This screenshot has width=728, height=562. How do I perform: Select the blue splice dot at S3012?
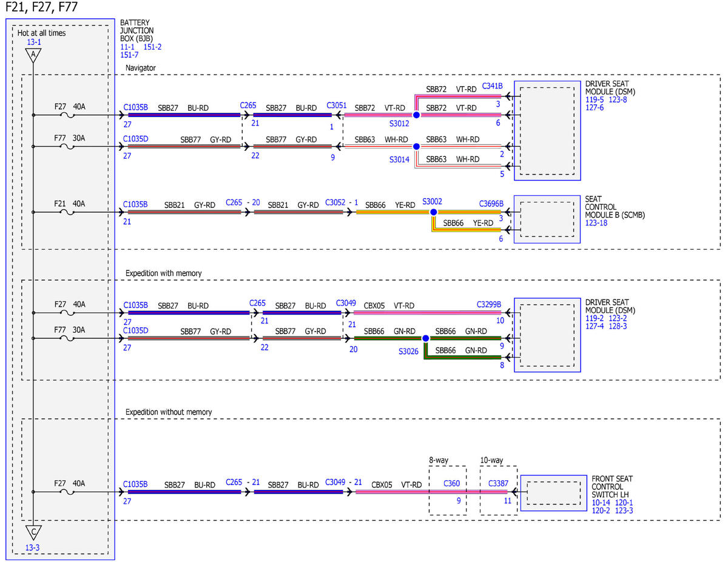pos(416,115)
